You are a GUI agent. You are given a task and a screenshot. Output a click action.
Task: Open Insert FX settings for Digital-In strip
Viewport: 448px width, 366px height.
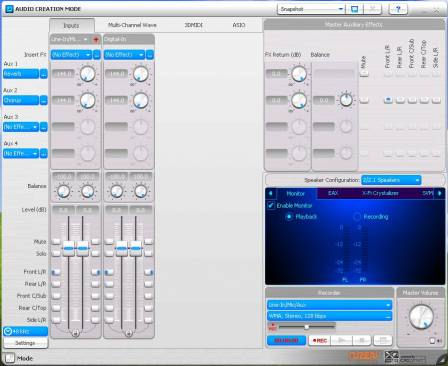[x=150, y=55]
